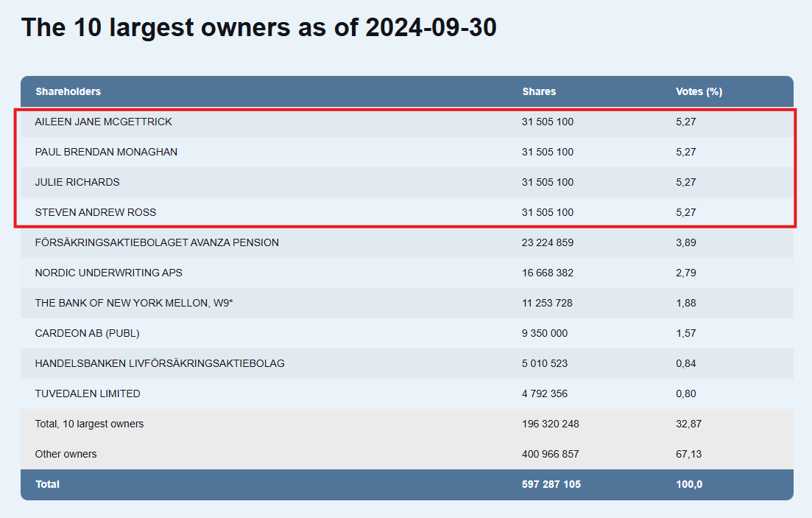Click the Shareholders column header
This screenshot has height=518, width=812.
pos(68,91)
